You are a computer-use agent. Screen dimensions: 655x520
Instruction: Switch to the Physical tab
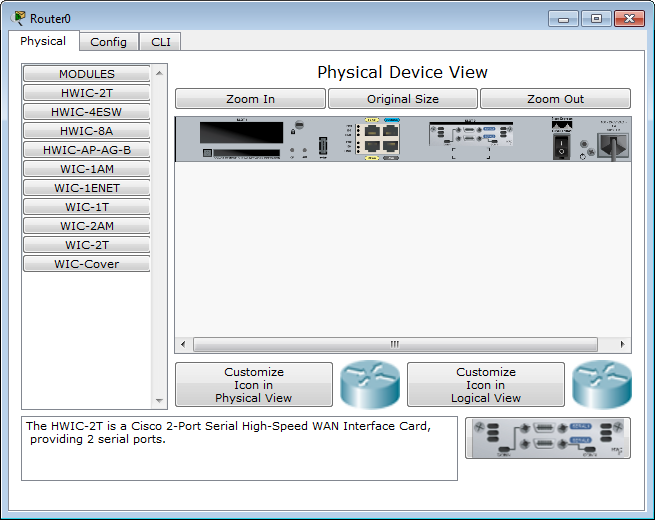coord(43,41)
